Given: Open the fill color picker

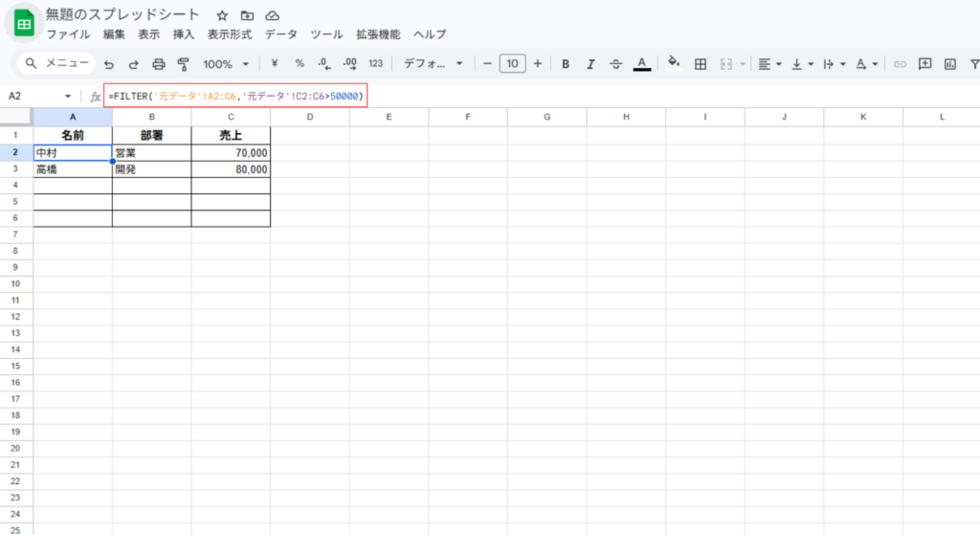Looking at the screenshot, I should pos(674,63).
